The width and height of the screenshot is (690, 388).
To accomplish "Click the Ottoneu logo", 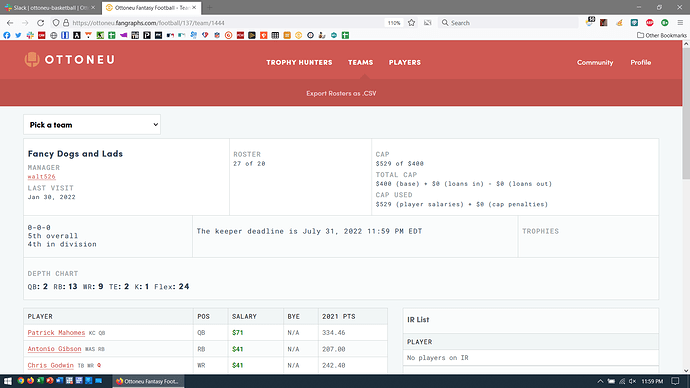I will (70, 60).
